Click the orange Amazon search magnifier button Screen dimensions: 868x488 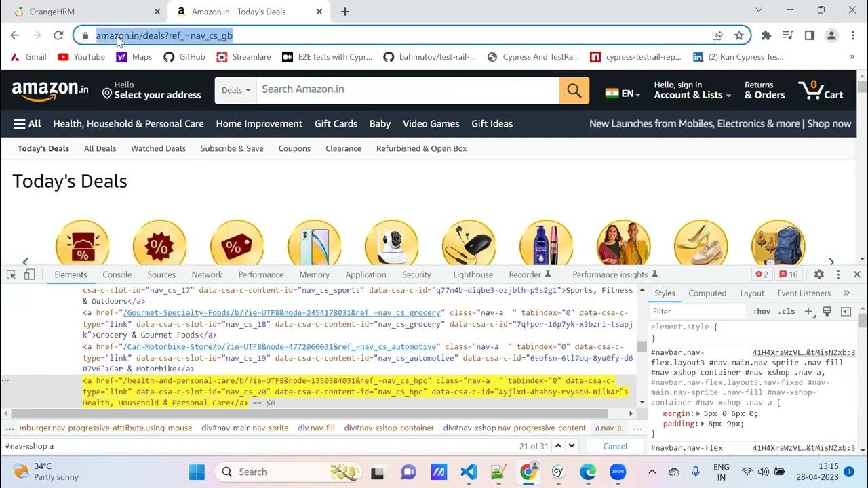point(574,90)
